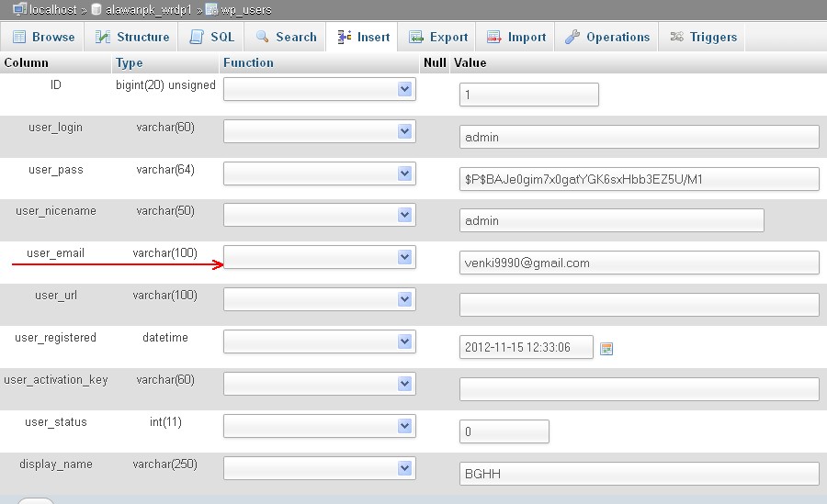Click the database icon beside alawanpk_wrdp1
The width and height of the screenshot is (827, 504).
click(96, 9)
